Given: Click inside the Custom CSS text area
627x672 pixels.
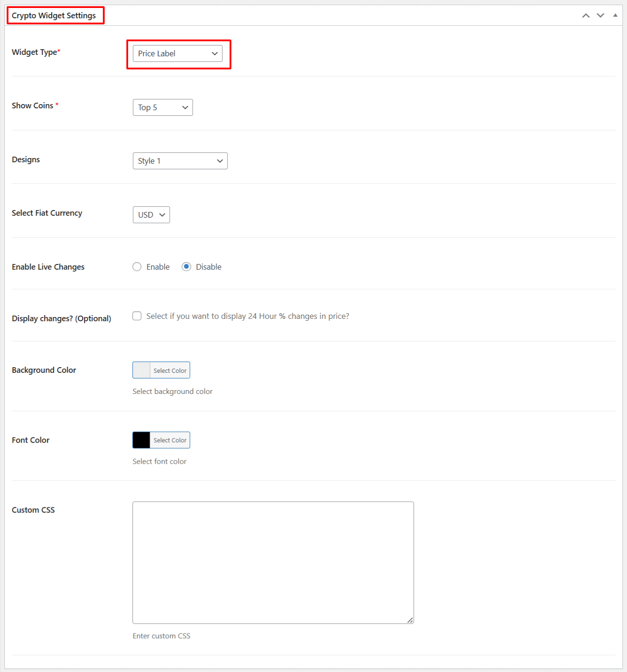Looking at the screenshot, I should pyautogui.click(x=273, y=562).
